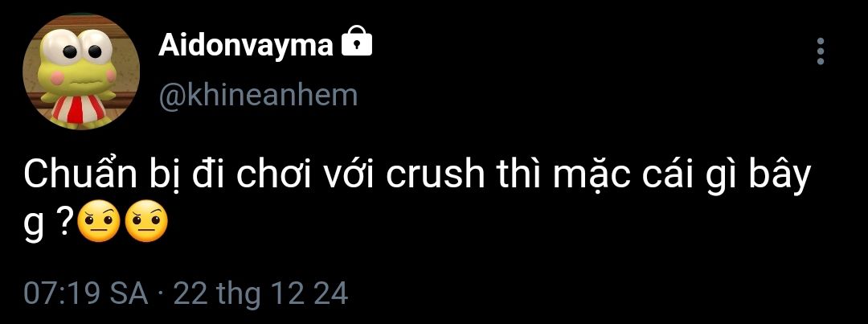Click the question mark before the emojis
This screenshot has width=868, height=324.
(67, 224)
